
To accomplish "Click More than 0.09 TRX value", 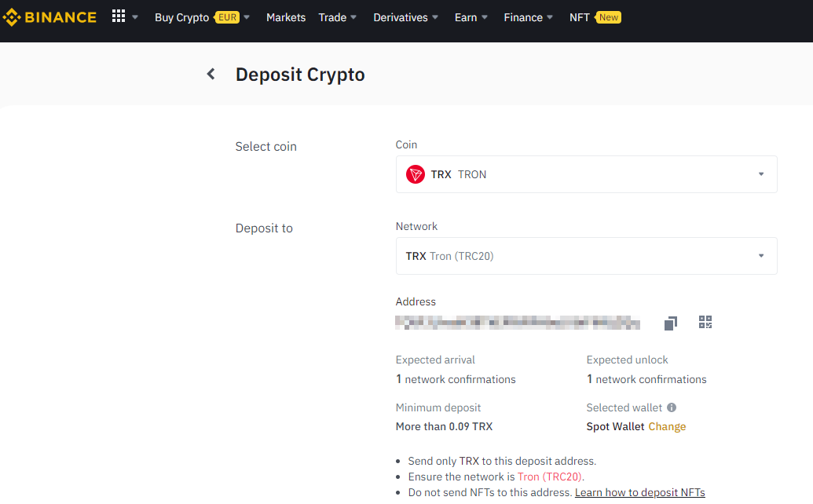I will (444, 426).
